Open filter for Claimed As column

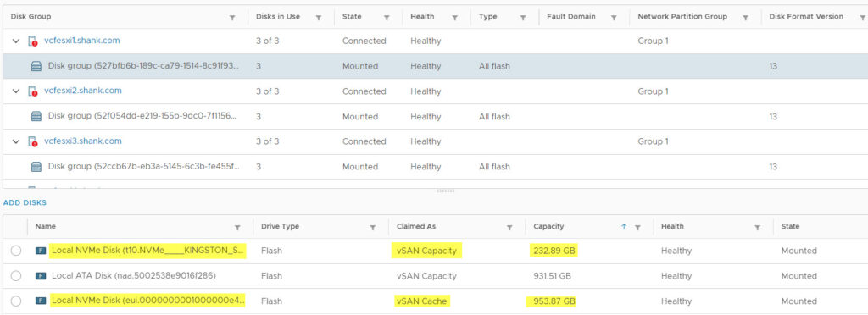(x=509, y=227)
